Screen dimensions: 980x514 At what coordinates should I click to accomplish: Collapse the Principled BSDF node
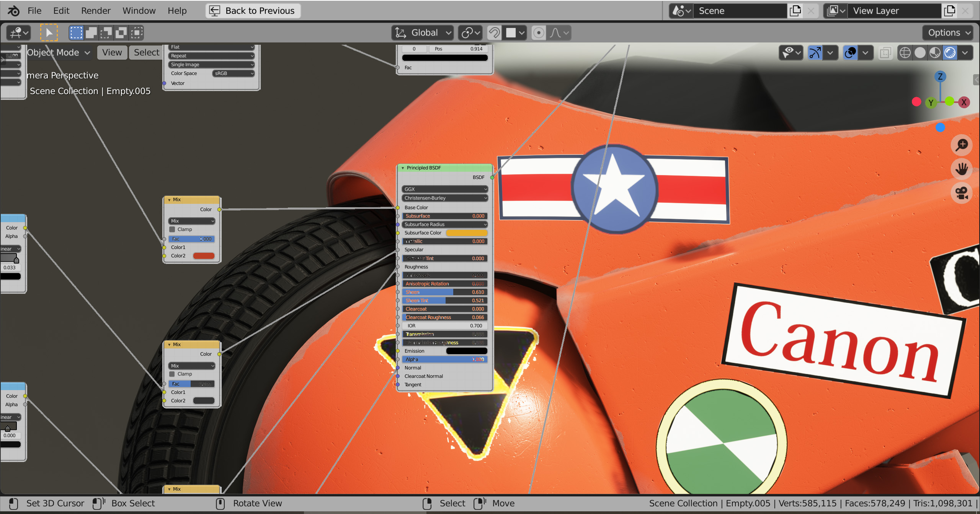[403, 168]
